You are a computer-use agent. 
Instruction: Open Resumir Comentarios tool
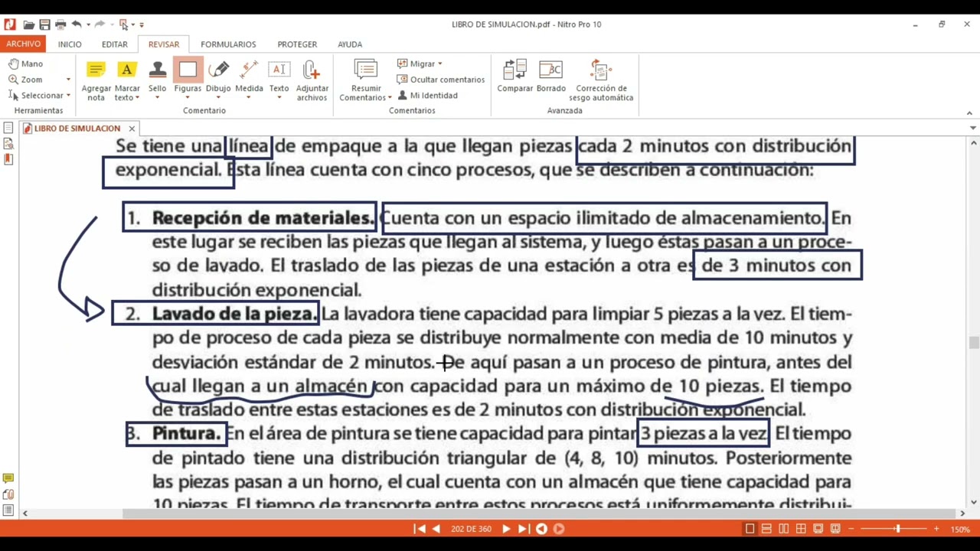(366, 80)
